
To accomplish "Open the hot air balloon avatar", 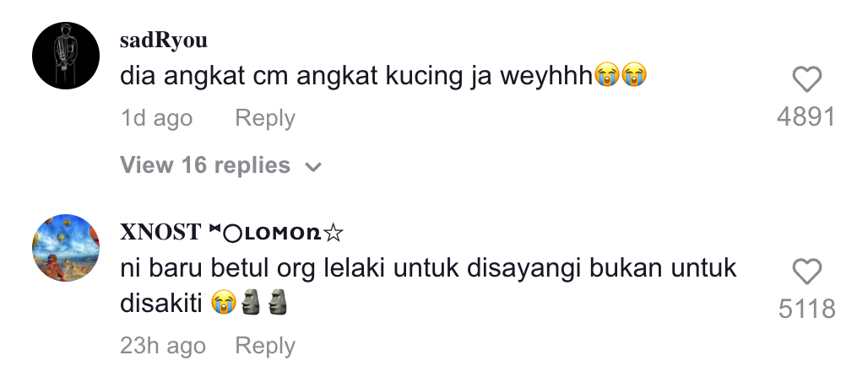I will pos(66,248).
